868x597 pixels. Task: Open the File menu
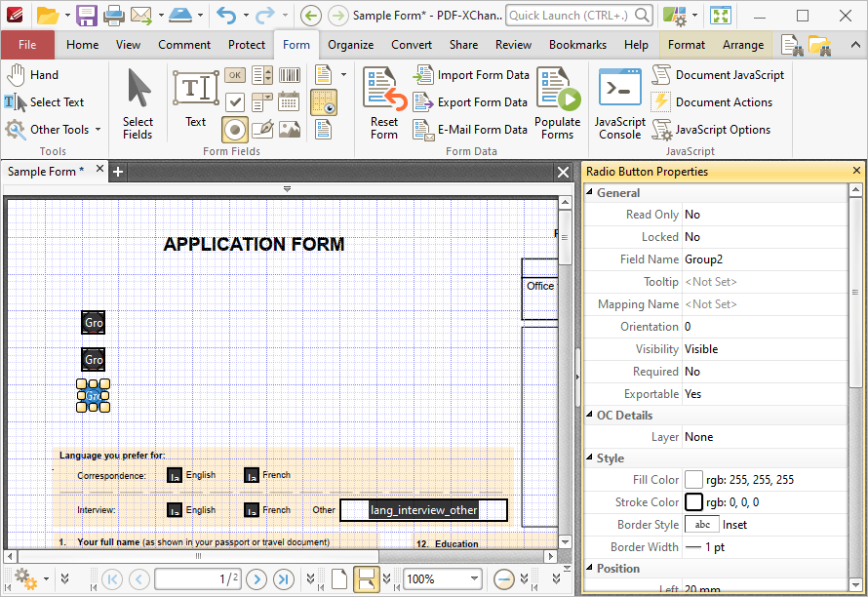(27, 45)
